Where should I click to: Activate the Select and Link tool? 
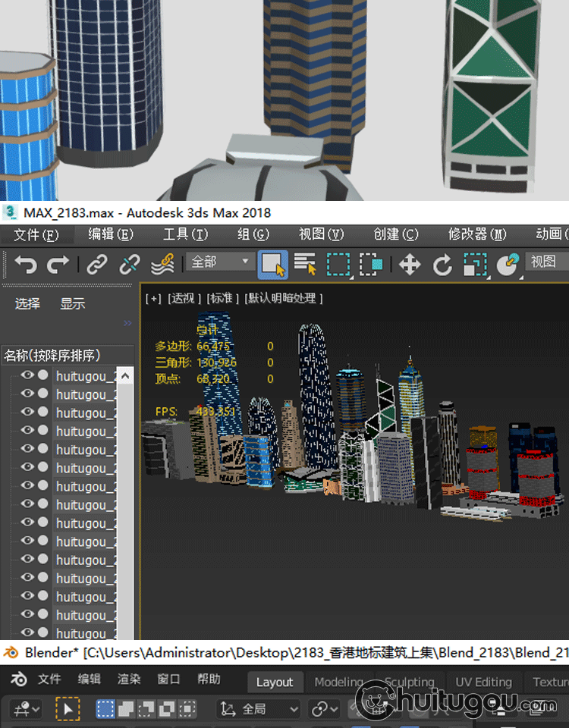coord(96,264)
